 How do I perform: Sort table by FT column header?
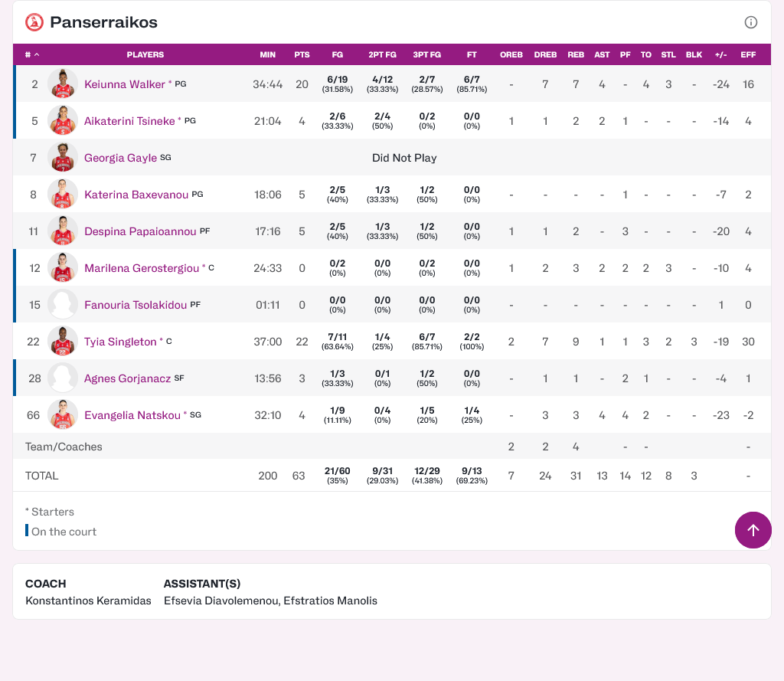tap(472, 54)
